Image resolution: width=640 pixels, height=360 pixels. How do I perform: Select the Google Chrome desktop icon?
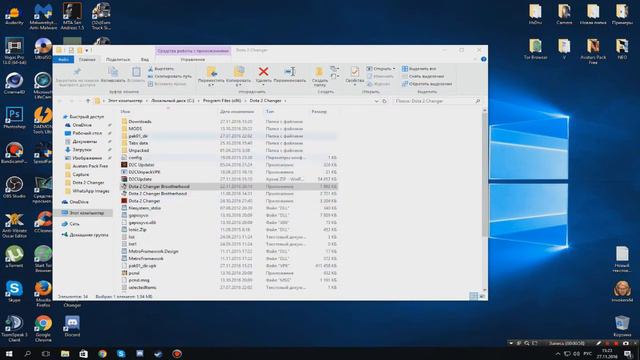click(43, 328)
